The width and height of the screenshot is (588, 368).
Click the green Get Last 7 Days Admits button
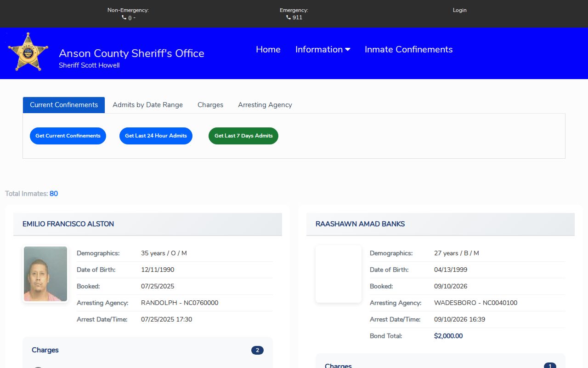coord(243,136)
